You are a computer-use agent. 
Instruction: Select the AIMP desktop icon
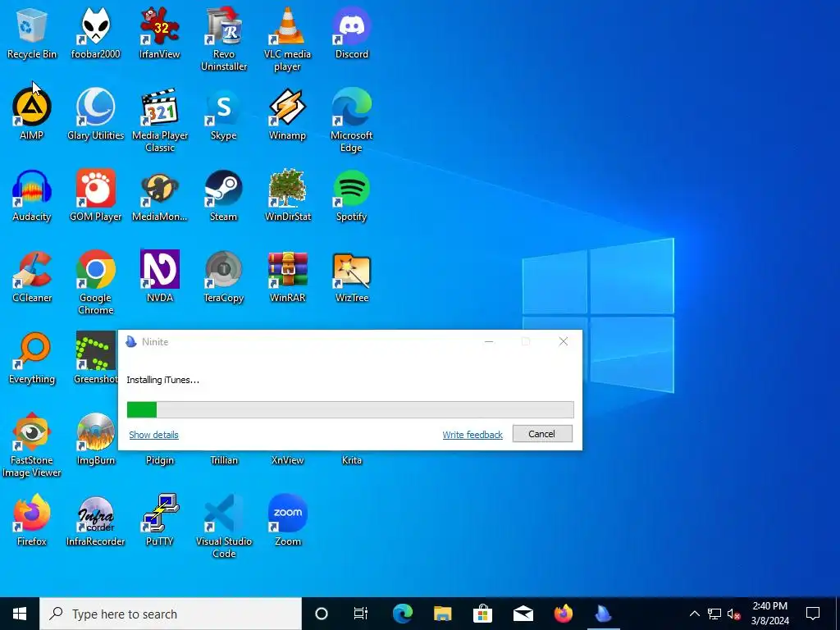coord(32,114)
